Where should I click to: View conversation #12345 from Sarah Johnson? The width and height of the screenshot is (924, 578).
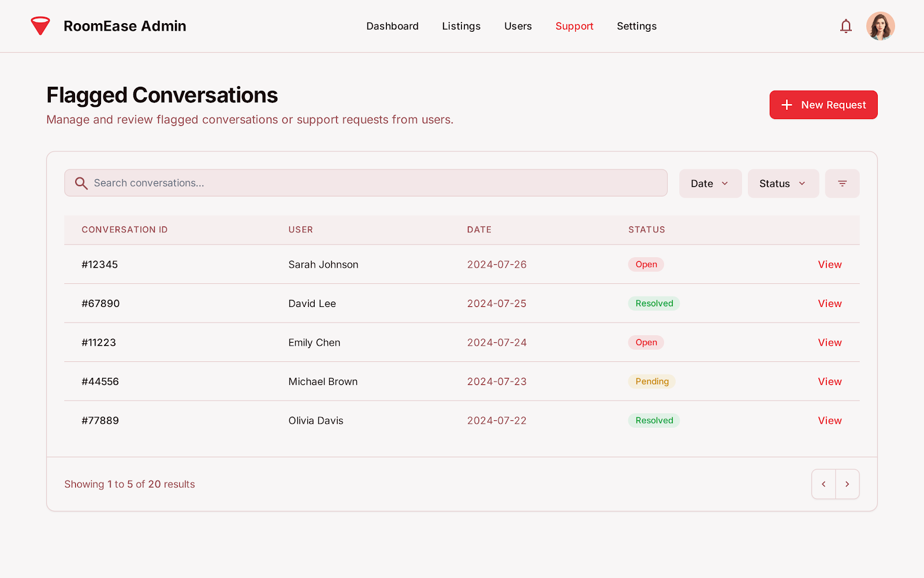(x=829, y=264)
